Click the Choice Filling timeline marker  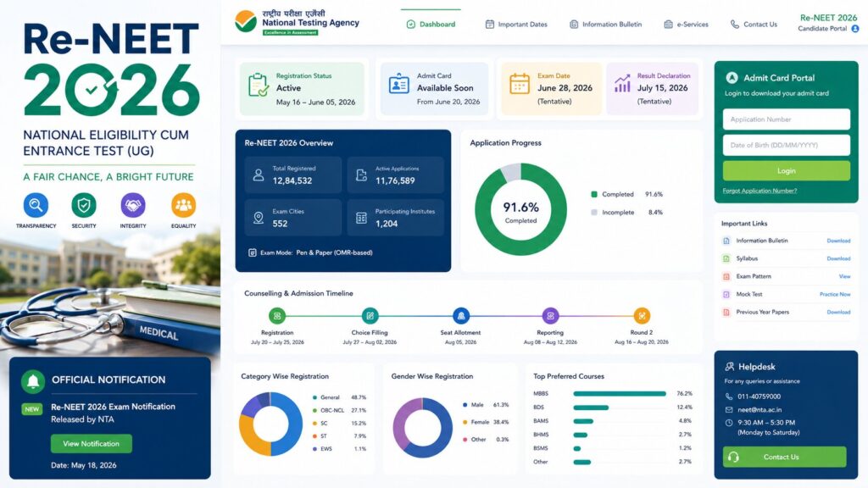(x=370, y=316)
